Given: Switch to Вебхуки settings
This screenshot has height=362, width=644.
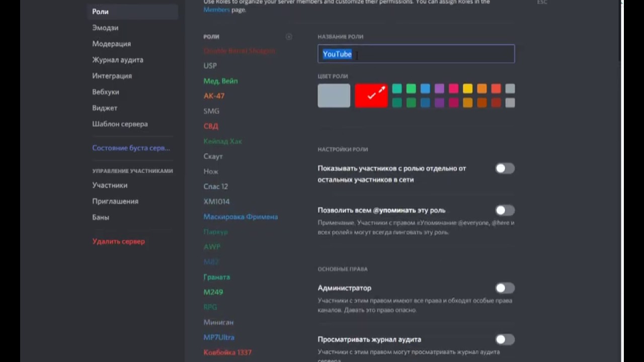Looking at the screenshot, I should coord(106,92).
